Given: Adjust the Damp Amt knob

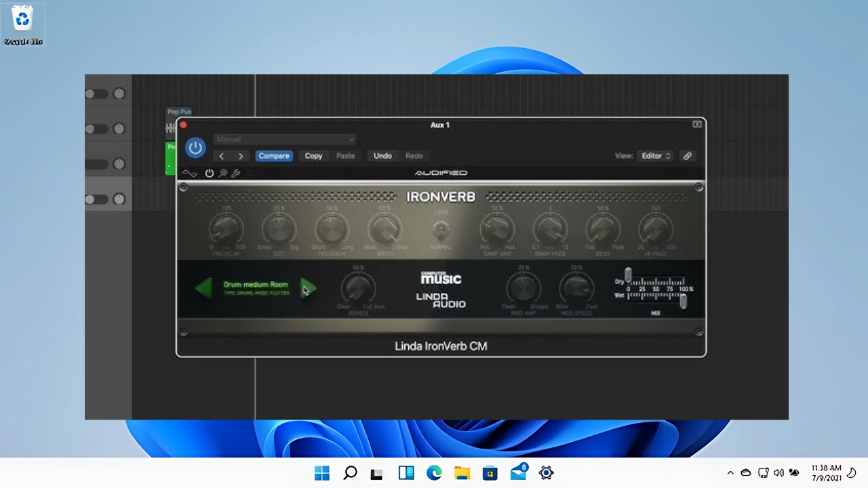Looking at the screenshot, I should click(496, 229).
